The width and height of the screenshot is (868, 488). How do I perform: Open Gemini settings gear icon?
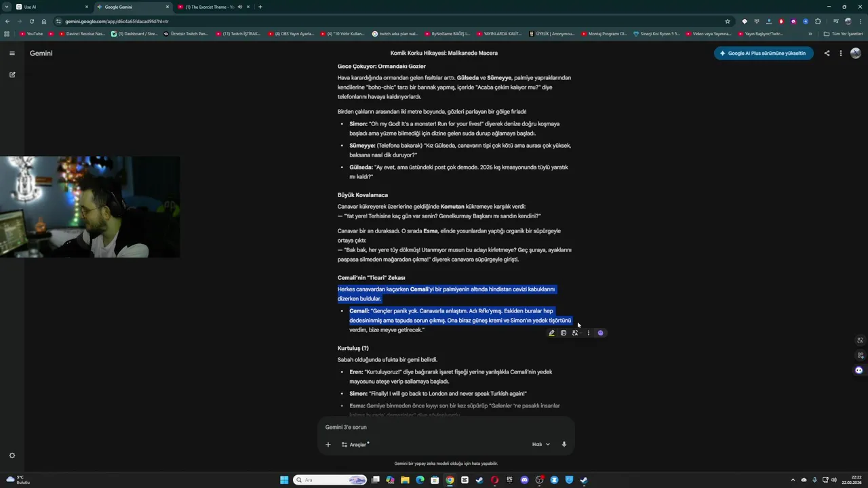[12, 455]
